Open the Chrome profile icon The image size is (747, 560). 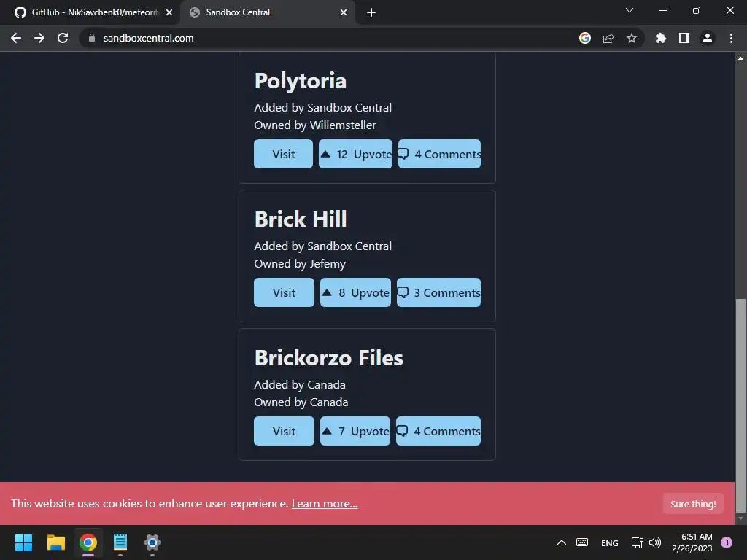click(x=708, y=38)
